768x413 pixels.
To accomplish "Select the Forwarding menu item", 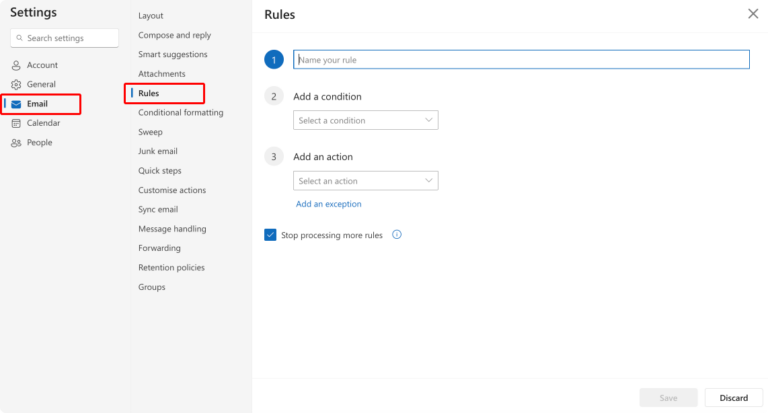I will point(159,248).
